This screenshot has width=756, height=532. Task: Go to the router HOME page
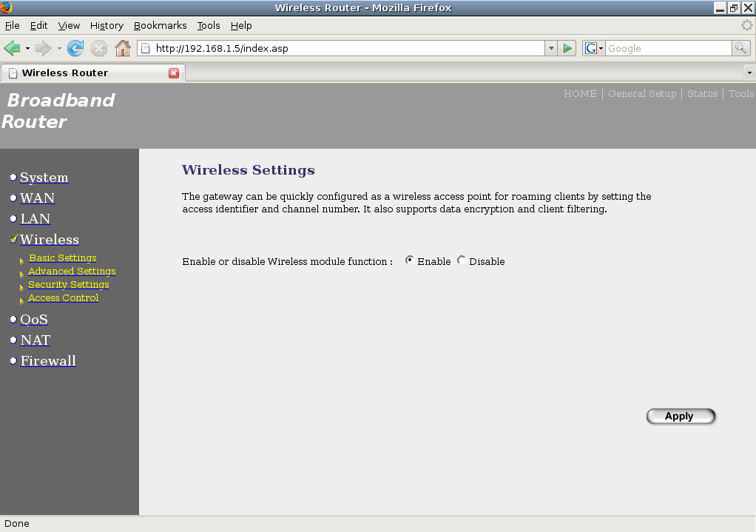580,93
